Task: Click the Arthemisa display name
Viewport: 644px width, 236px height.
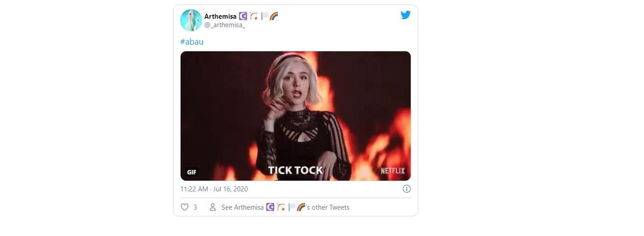Action: [x=220, y=17]
